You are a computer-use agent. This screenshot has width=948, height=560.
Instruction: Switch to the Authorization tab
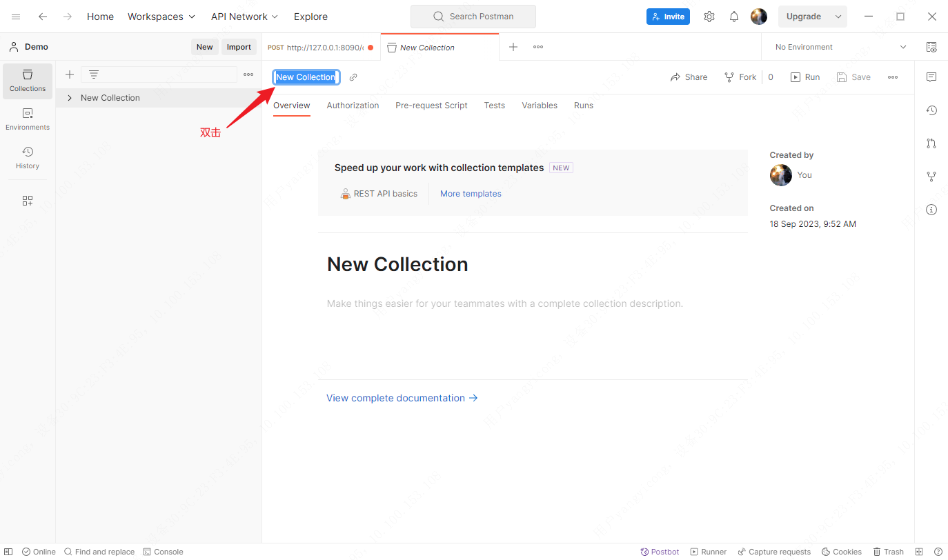click(x=353, y=106)
